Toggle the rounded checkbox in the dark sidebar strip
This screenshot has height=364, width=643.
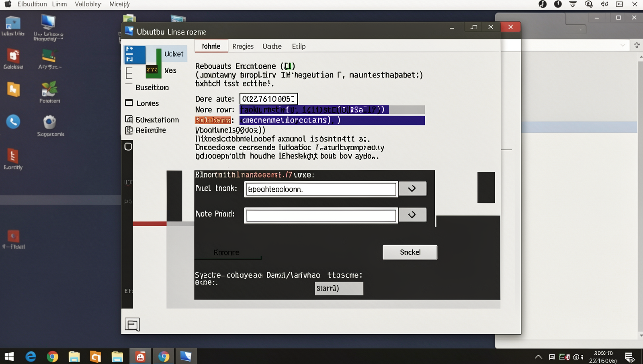point(128,147)
